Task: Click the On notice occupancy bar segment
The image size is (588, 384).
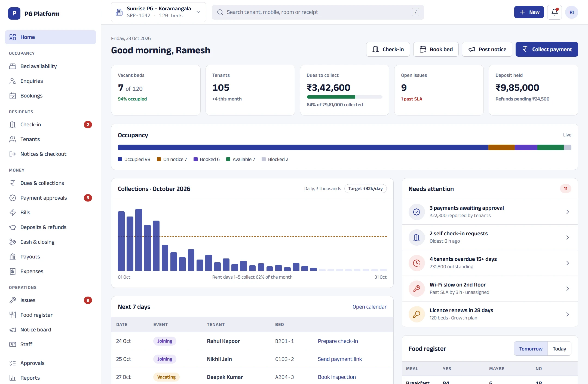Action: pyautogui.click(x=501, y=147)
